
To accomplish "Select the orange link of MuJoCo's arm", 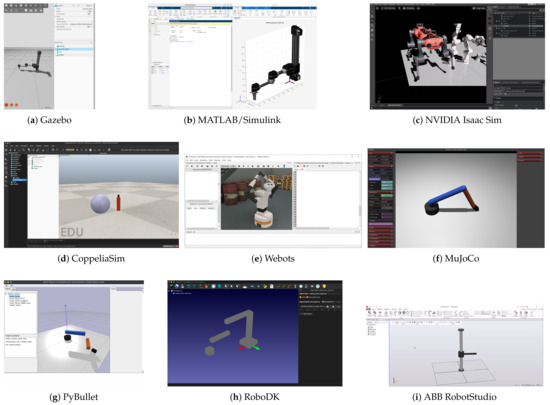I will [x=471, y=200].
